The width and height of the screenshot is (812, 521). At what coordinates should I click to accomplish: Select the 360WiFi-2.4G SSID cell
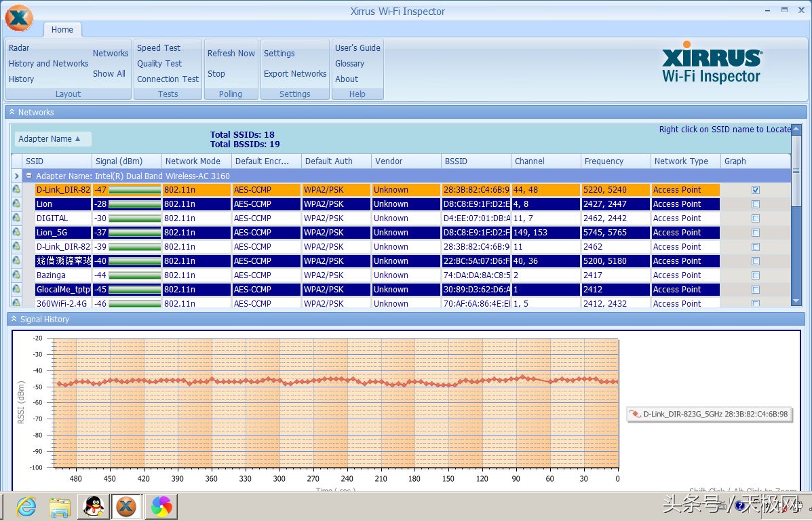pyautogui.click(x=63, y=303)
